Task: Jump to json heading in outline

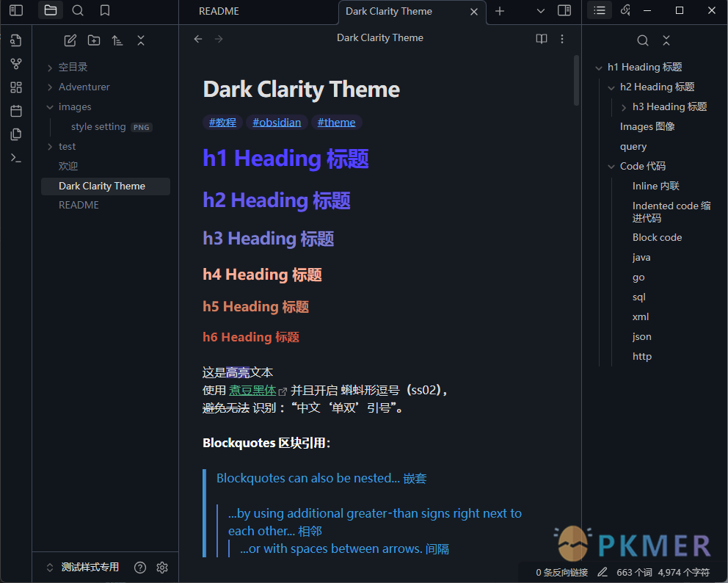Action: point(641,336)
